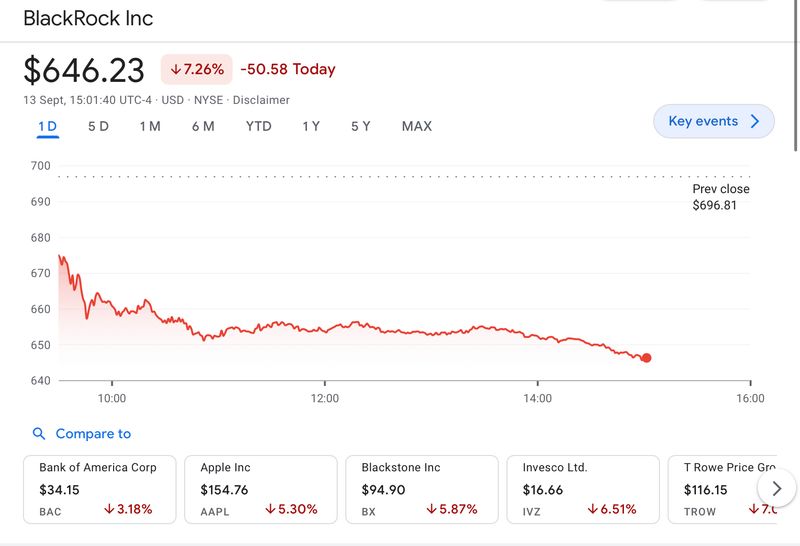Image resolution: width=800 pixels, height=546 pixels.
Task: Open Blackstone Inc stock card
Action: tap(423, 489)
